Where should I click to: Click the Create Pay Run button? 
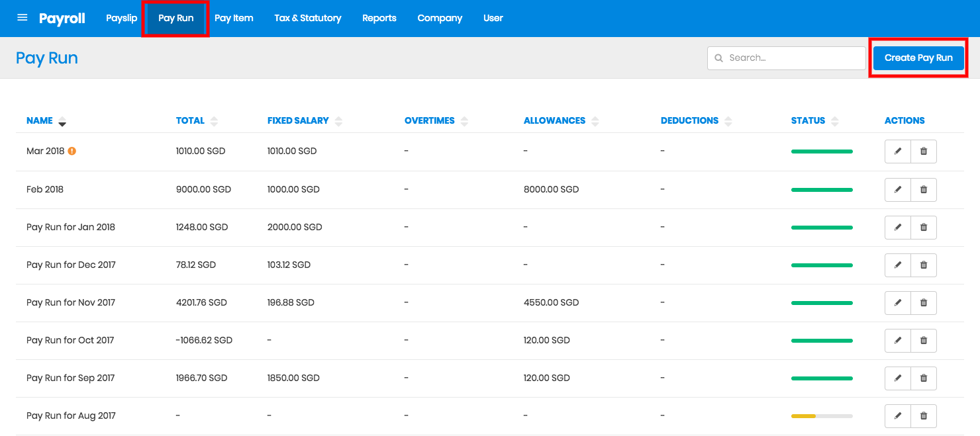[x=918, y=58]
